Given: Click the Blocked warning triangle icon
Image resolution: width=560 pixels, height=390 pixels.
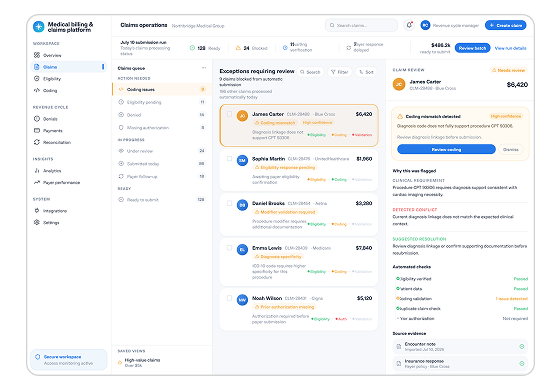Looking at the screenshot, I should [238, 48].
